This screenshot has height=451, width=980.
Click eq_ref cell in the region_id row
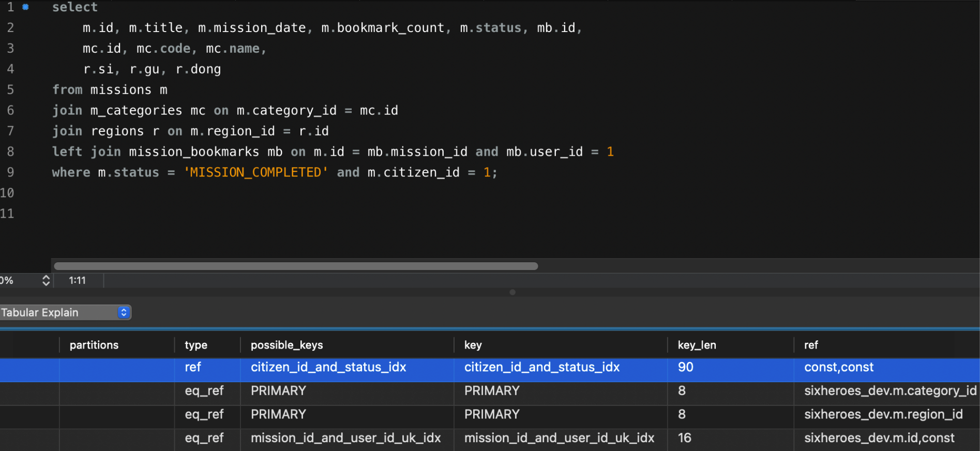[x=204, y=414]
